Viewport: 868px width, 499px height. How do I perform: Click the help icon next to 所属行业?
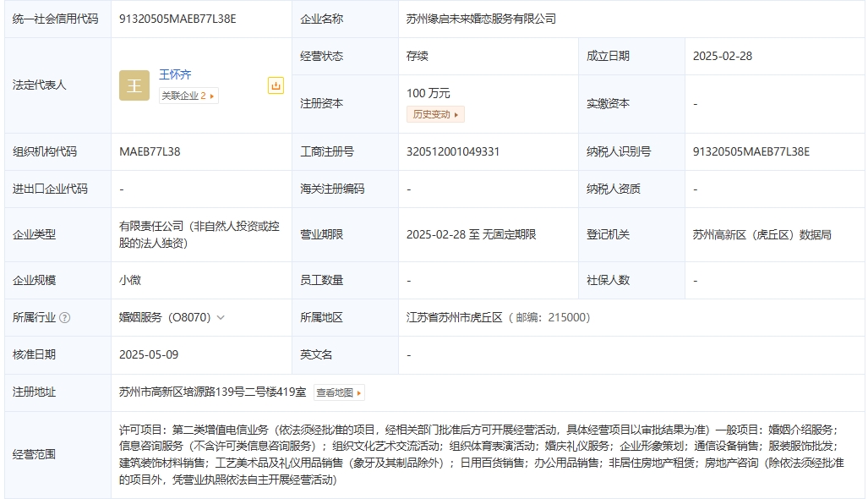(x=65, y=318)
